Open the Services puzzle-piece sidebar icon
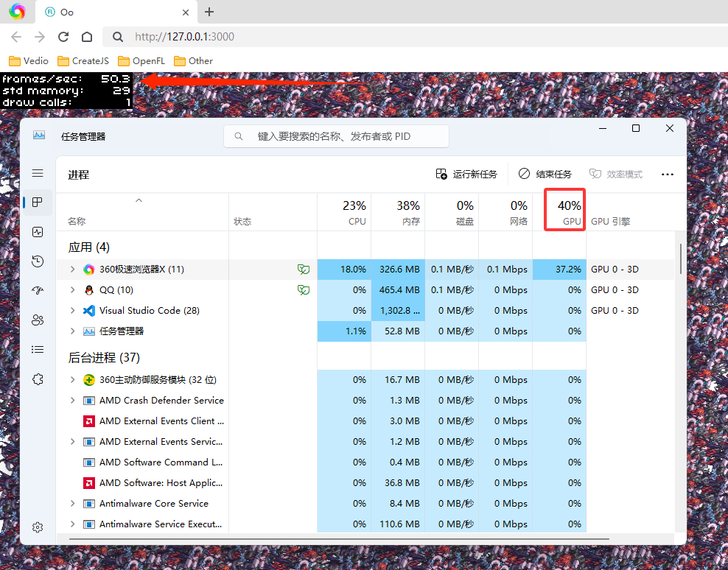Image resolution: width=728 pixels, height=570 pixels. (38, 379)
